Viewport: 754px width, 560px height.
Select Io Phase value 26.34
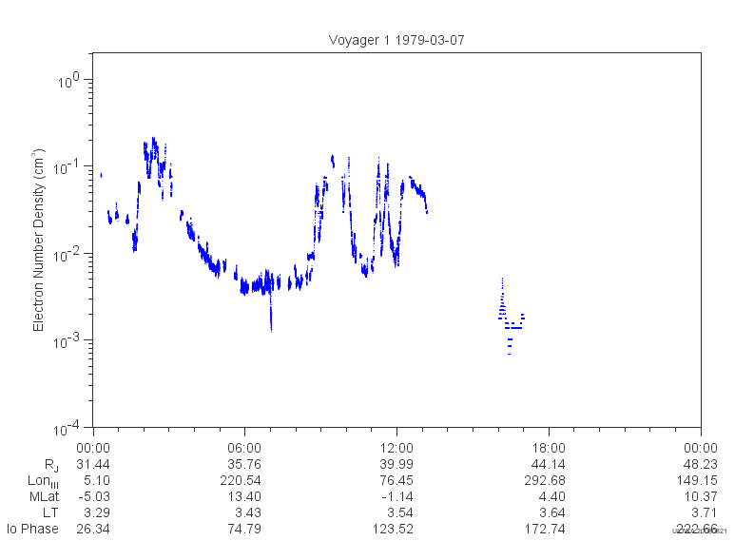93,529
